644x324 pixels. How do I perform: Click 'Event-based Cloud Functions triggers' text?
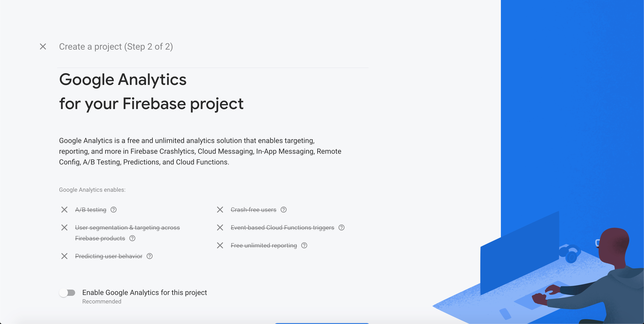282,227
